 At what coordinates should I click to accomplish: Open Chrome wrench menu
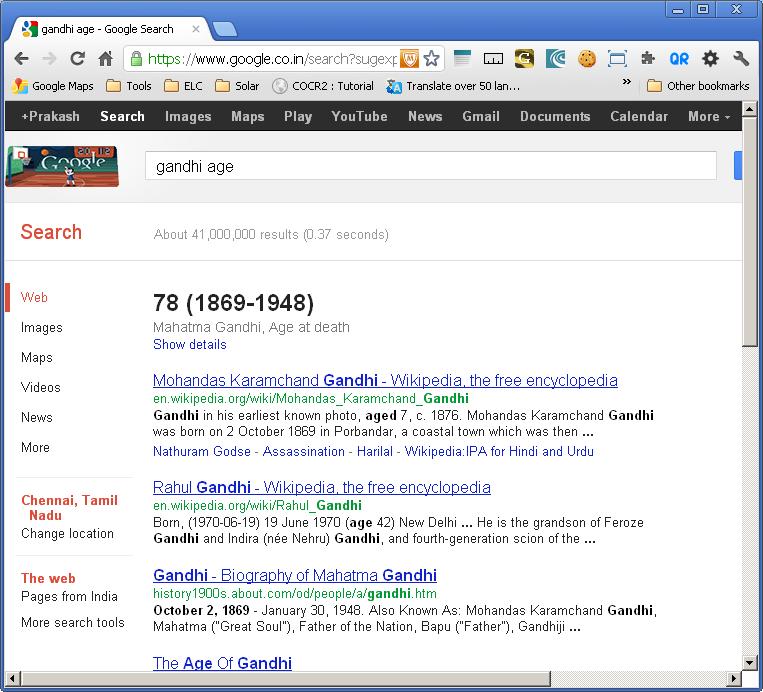tap(741, 59)
